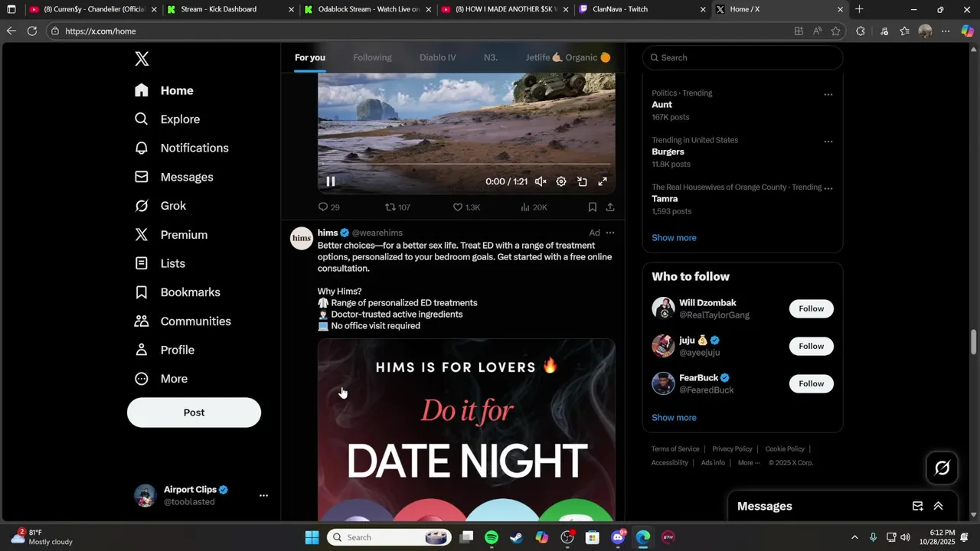This screenshot has width=980, height=551.
Task: Open Spotify from the taskbar
Action: tap(492, 537)
